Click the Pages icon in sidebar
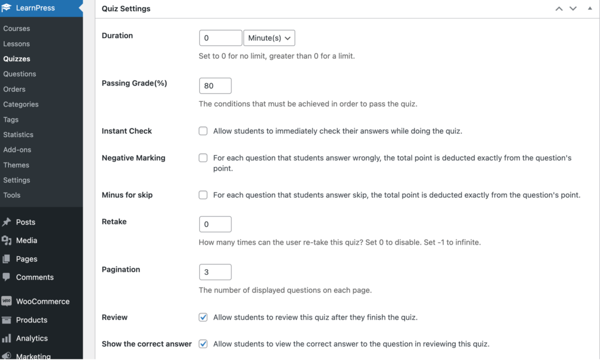 point(6,259)
